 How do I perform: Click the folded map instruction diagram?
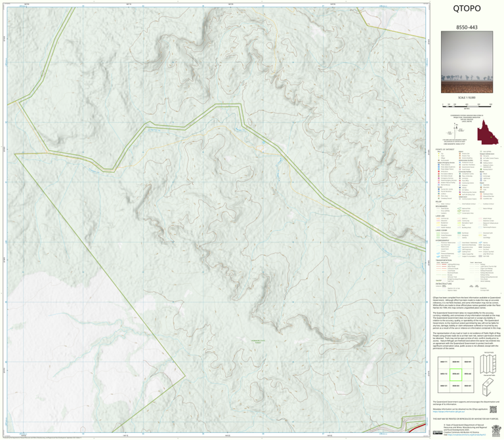[488, 365]
